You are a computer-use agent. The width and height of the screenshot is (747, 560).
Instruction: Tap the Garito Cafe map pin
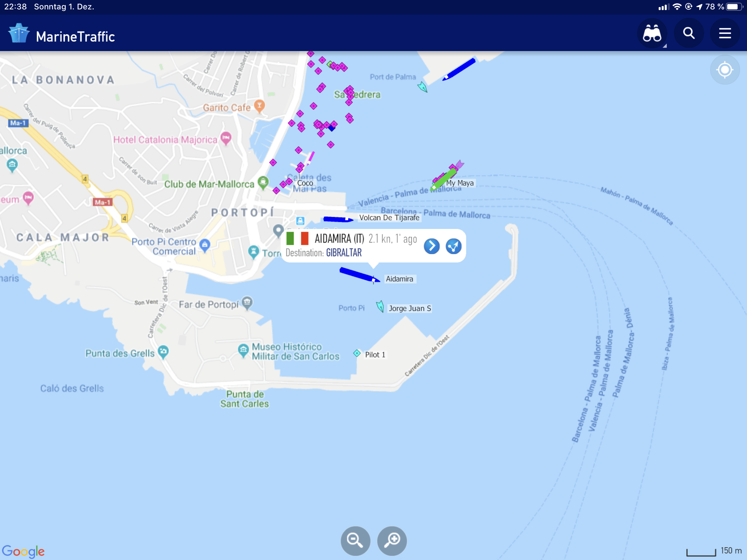(259, 105)
